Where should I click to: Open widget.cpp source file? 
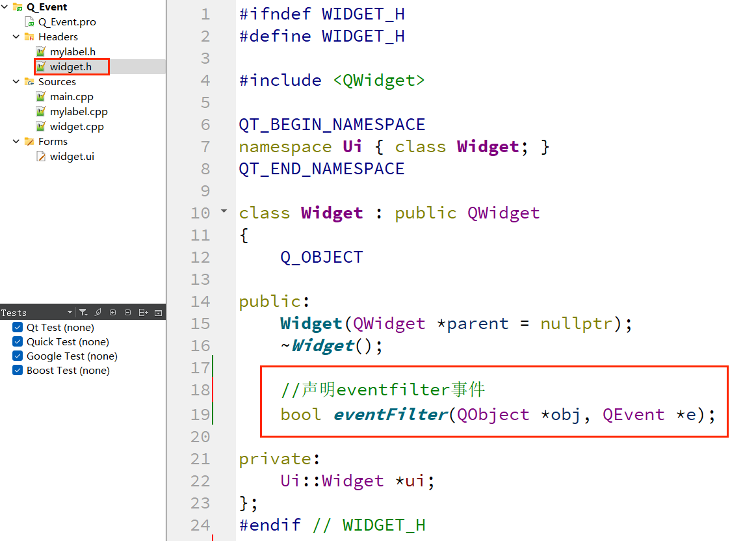click(77, 126)
